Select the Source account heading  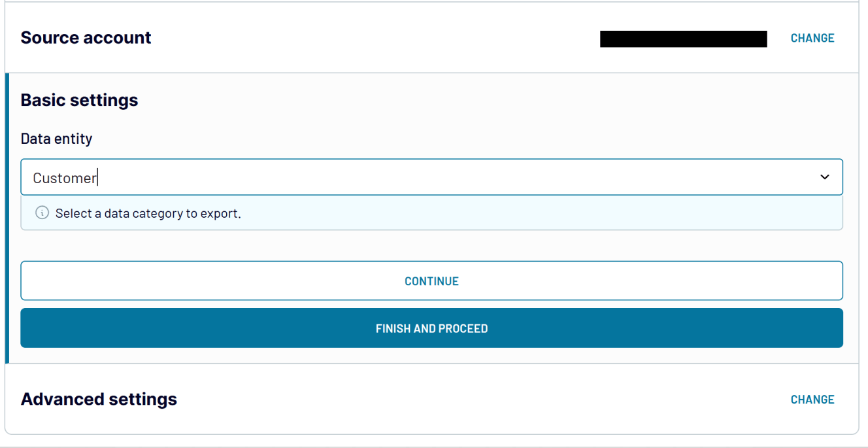pyautogui.click(x=86, y=38)
